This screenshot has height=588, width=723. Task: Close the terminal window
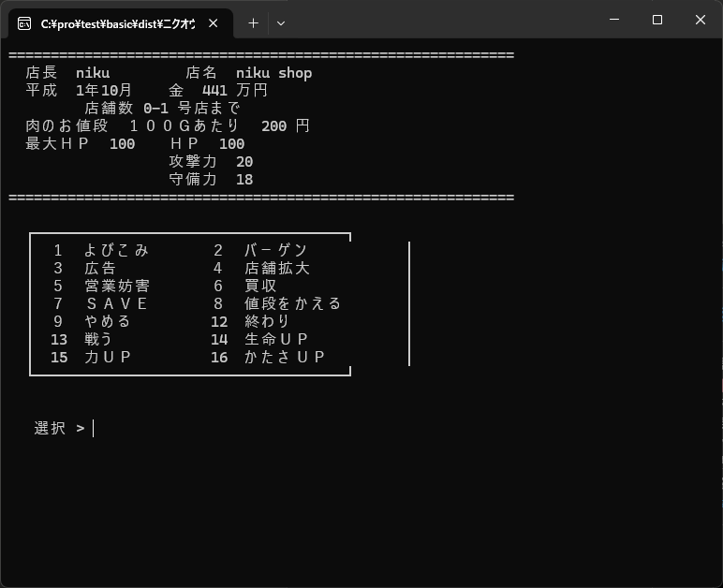[x=700, y=20]
